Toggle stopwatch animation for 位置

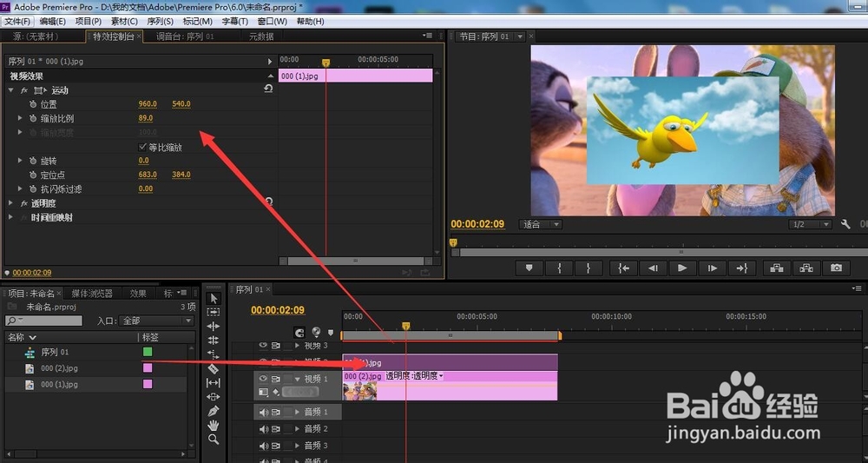[33, 104]
